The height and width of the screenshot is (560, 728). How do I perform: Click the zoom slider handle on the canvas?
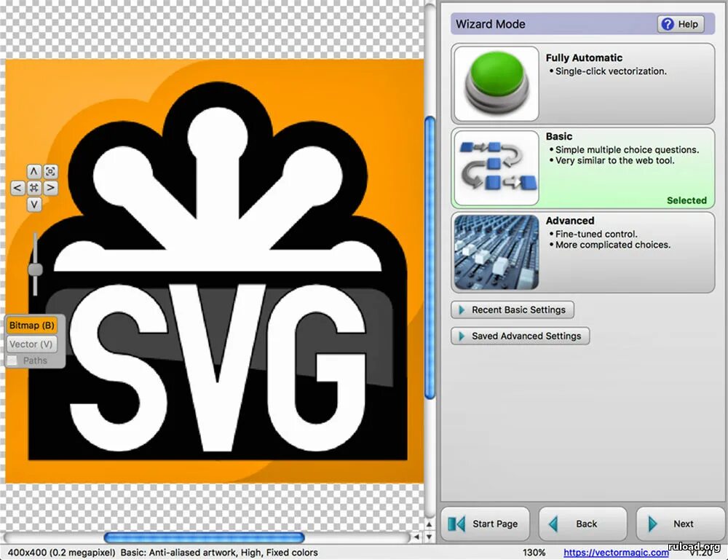[35, 269]
